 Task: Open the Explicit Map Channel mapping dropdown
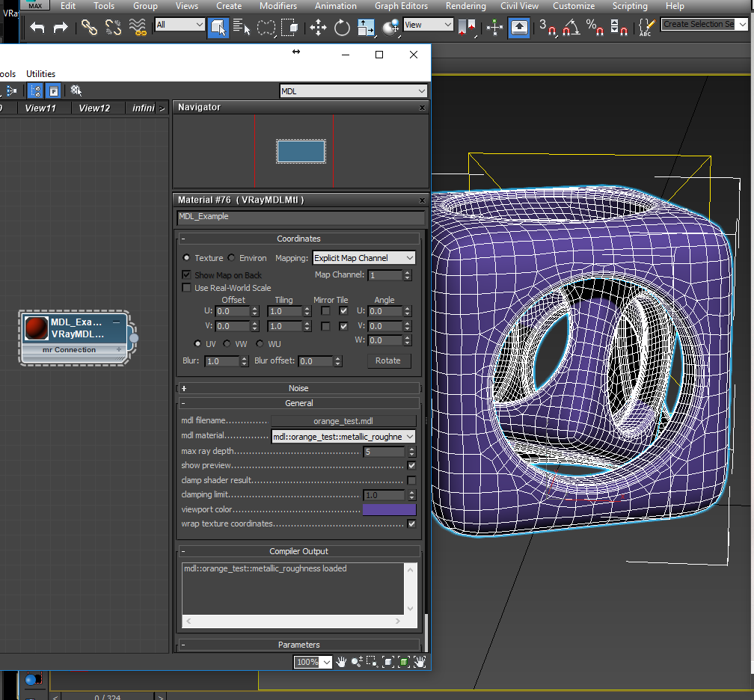[364, 258]
